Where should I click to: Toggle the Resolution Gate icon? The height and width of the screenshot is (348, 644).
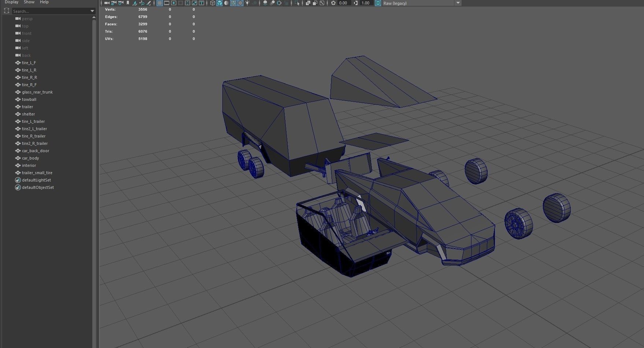tap(174, 3)
